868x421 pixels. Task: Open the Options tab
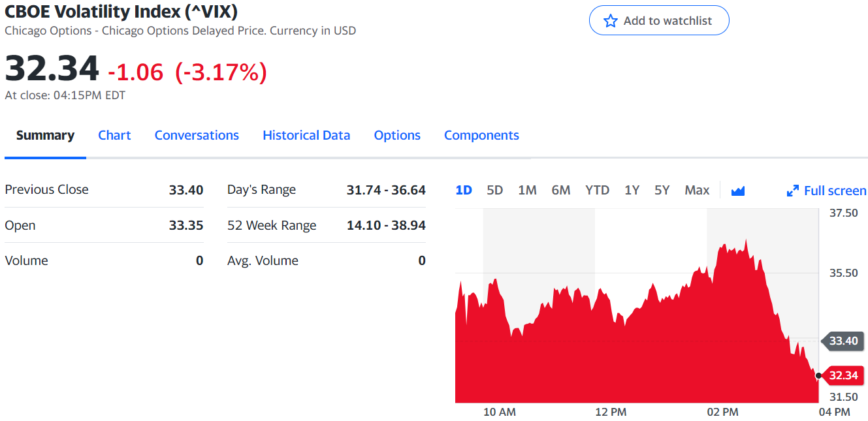[x=397, y=135]
